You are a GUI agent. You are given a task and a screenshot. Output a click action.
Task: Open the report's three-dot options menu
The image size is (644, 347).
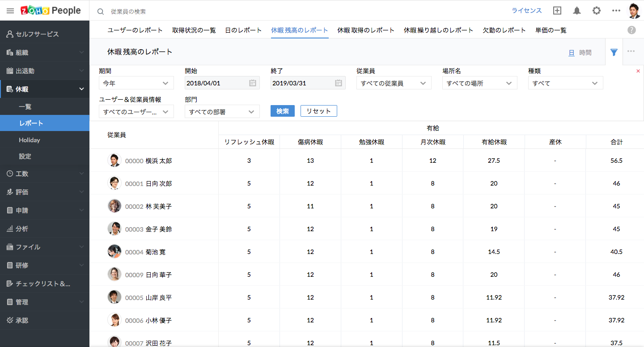click(x=631, y=51)
